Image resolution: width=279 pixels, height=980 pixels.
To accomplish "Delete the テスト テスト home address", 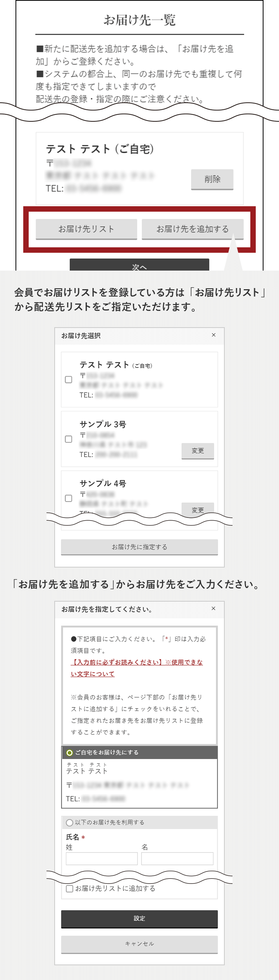I will click(x=212, y=179).
